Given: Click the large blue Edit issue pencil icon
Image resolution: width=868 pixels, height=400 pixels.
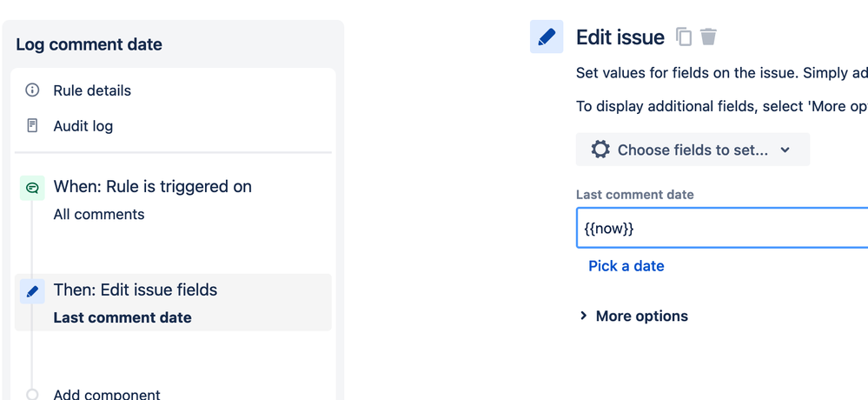Looking at the screenshot, I should tap(547, 37).
